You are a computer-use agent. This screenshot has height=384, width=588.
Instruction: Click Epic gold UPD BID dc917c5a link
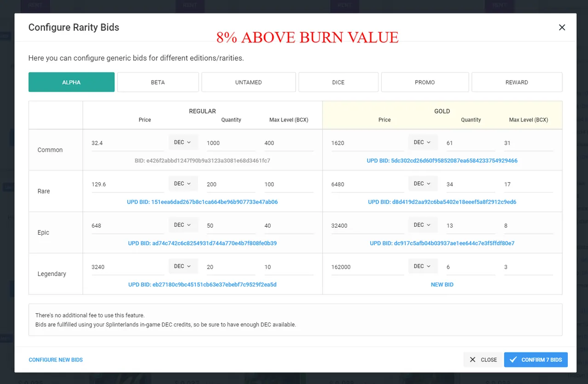pos(442,243)
